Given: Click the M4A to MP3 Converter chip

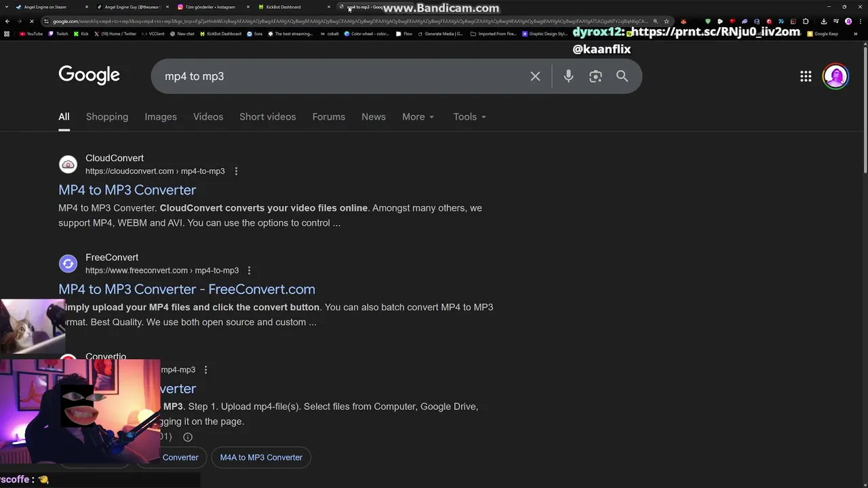Looking at the screenshot, I should (261, 457).
